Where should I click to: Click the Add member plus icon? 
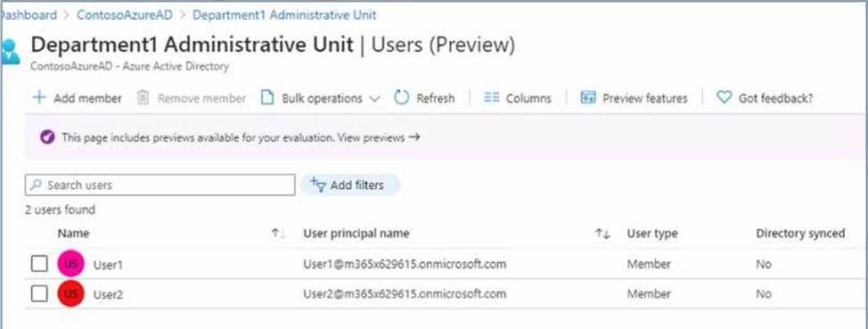coord(39,98)
